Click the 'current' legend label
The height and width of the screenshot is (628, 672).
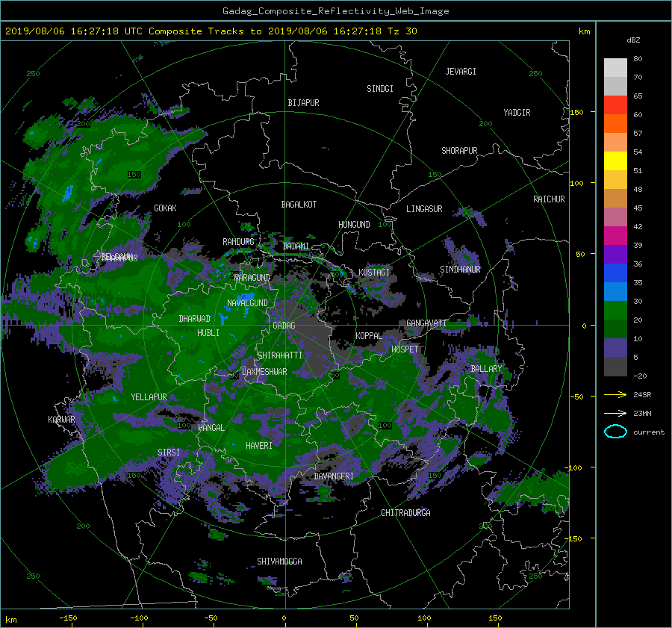coord(649,432)
